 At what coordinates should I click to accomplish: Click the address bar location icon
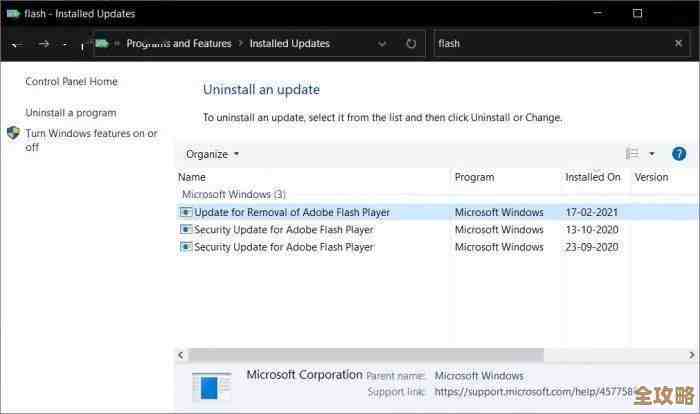102,43
